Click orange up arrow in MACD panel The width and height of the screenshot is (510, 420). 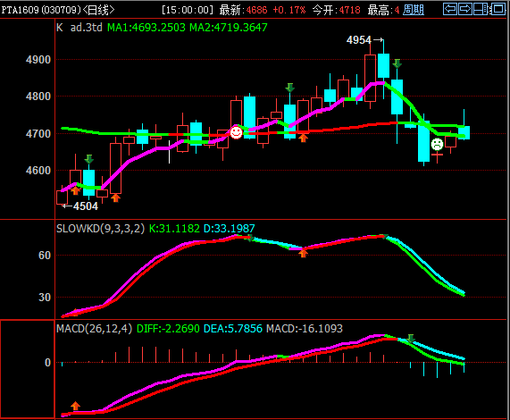(75, 406)
